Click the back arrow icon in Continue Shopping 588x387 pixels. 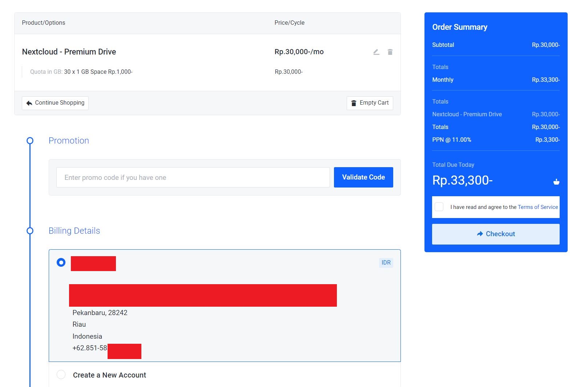click(29, 102)
